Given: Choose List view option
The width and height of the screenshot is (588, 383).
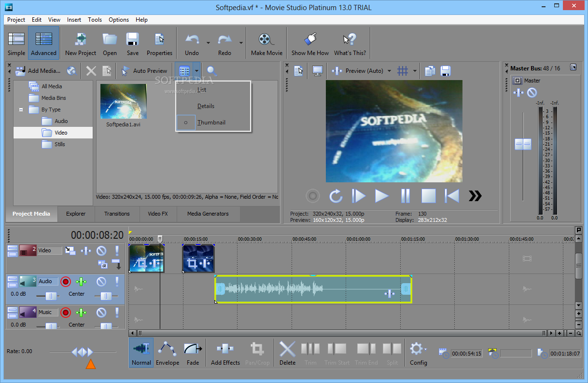Looking at the screenshot, I should (202, 90).
